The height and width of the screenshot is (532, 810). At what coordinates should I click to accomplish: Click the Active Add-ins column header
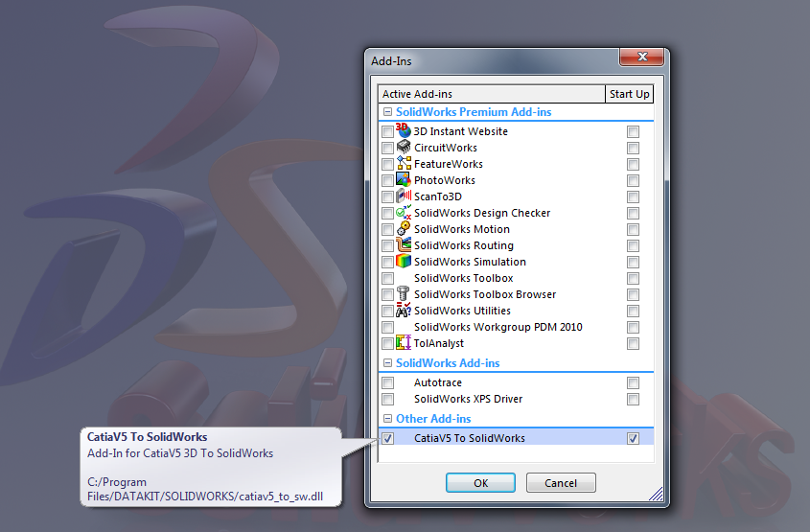[491, 94]
